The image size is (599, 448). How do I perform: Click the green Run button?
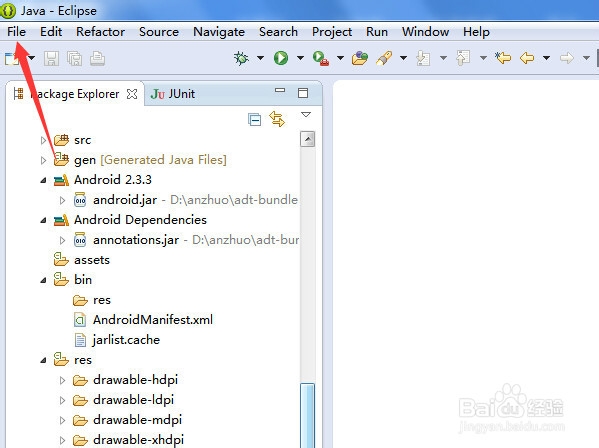point(281,58)
